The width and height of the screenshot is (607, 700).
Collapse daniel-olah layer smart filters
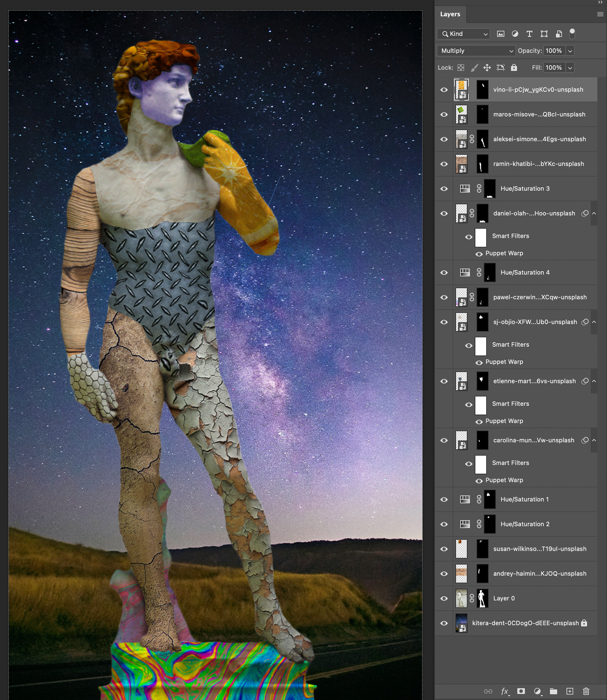point(594,214)
